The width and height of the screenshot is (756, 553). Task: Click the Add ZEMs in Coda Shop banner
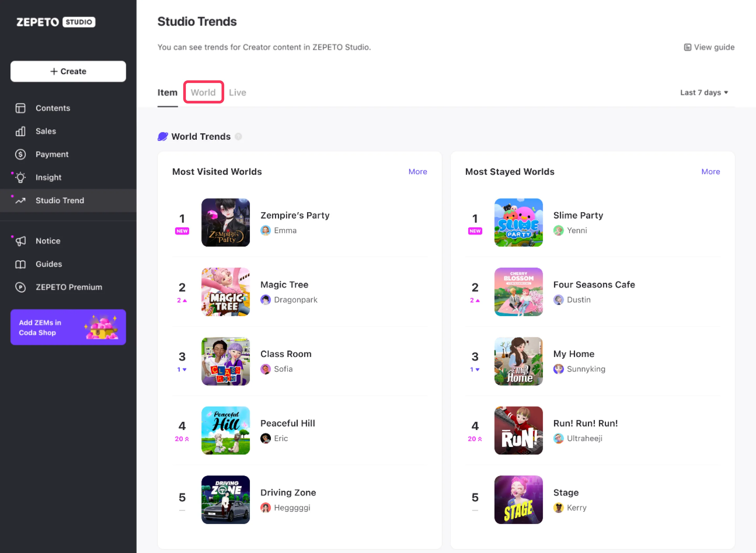pos(68,327)
